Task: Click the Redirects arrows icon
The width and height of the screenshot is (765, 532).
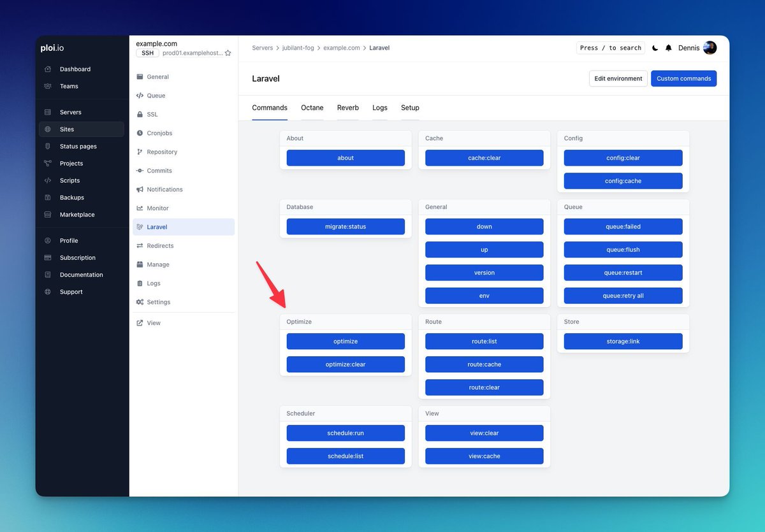Action: (x=140, y=246)
